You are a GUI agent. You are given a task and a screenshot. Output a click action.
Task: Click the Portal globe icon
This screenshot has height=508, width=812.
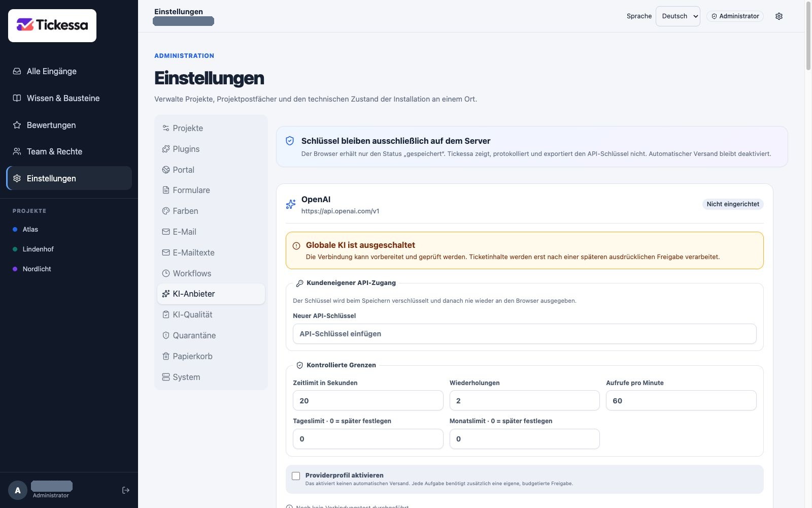point(166,170)
